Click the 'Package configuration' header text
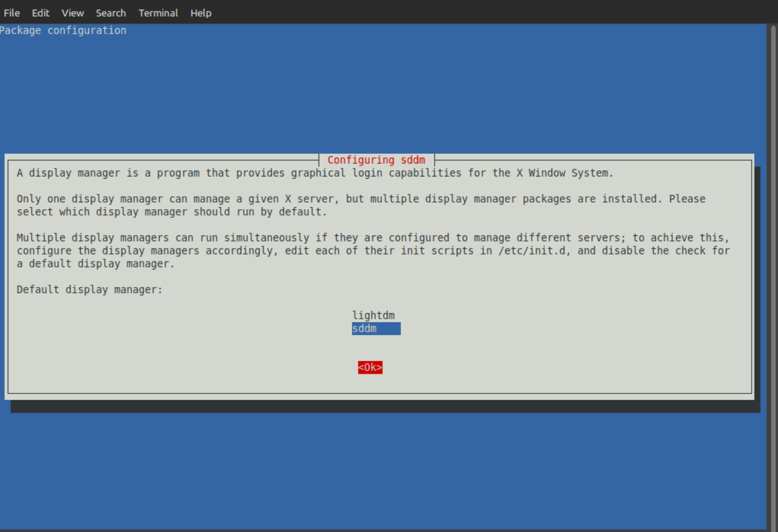This screenshot has height=532, width=778. pos(63,30)
